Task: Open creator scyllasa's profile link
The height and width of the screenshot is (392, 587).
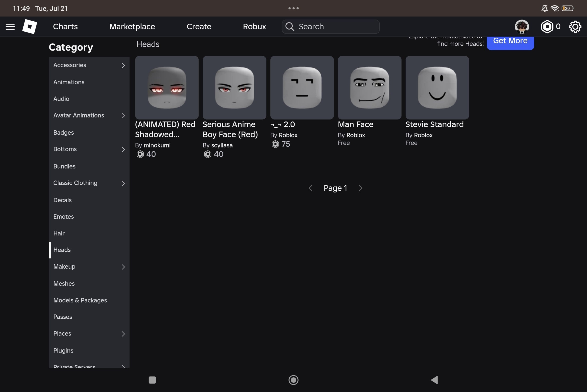Action: pyautogui.click(x=222, y=145)
